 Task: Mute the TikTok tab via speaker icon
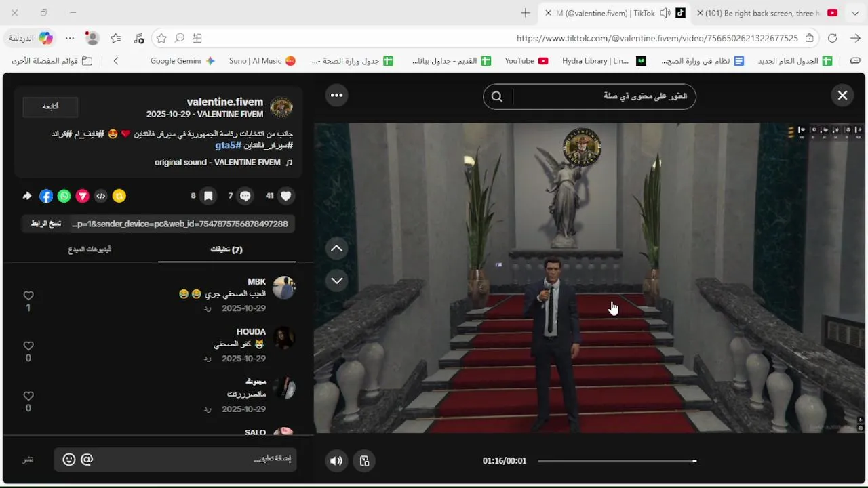665,13
